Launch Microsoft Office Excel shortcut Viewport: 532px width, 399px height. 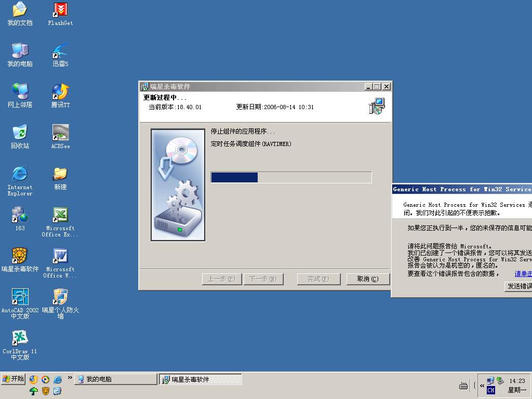pos(60,222)
